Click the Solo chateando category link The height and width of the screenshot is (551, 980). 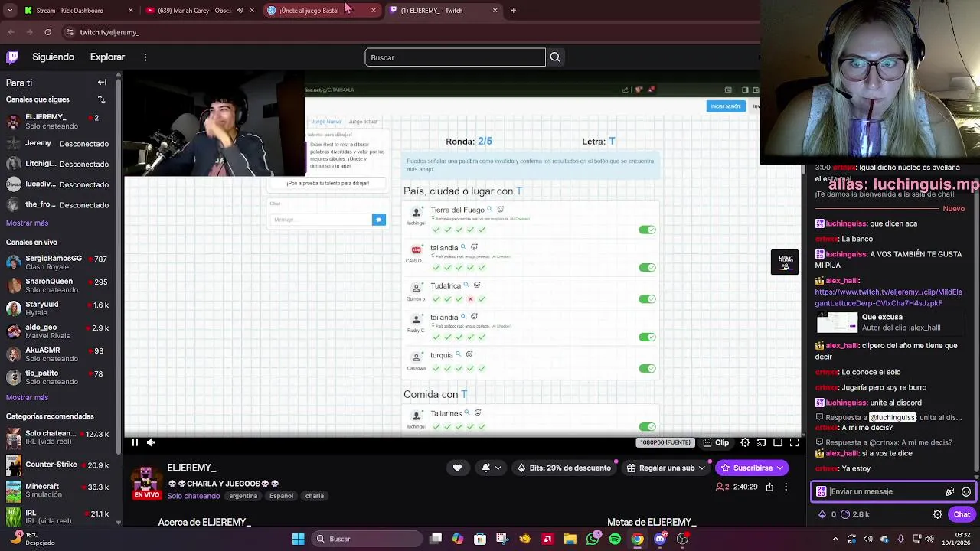(194, 496)
